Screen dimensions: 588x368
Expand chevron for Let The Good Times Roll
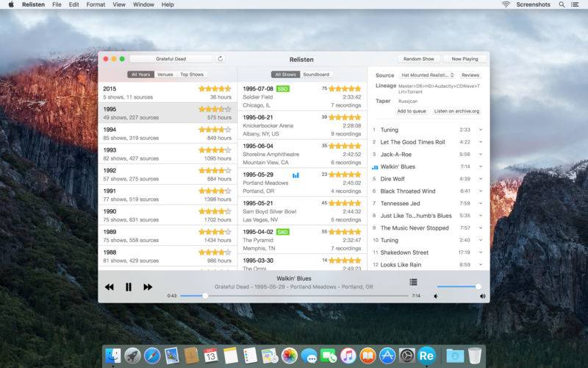click(481, 142)
